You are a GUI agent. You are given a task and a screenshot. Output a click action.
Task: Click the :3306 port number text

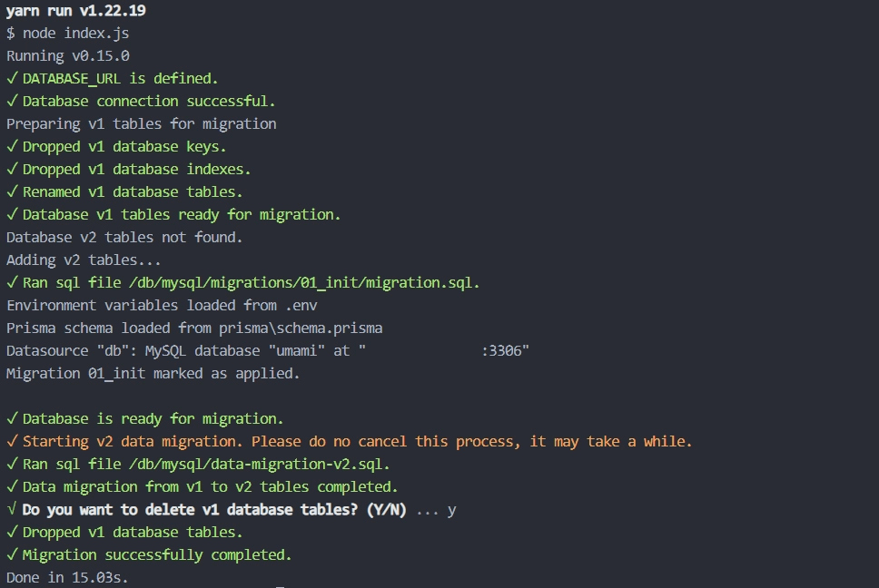tap(501, 350)
